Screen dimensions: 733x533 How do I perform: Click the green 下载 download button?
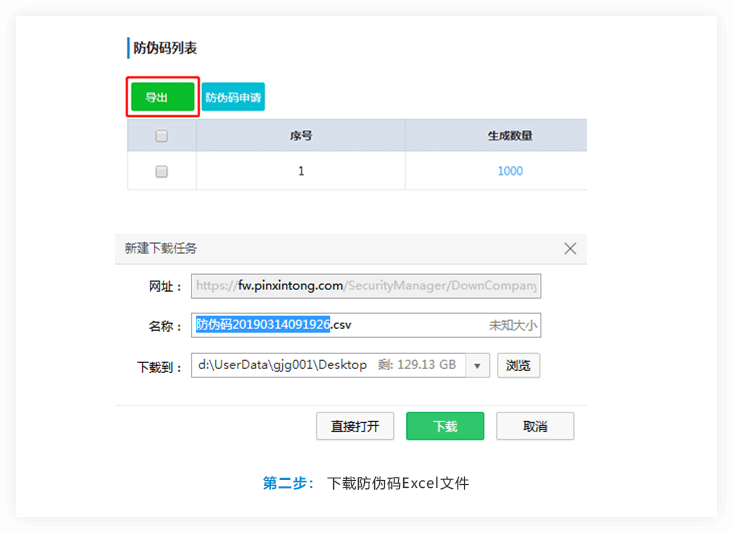point(445,426)
